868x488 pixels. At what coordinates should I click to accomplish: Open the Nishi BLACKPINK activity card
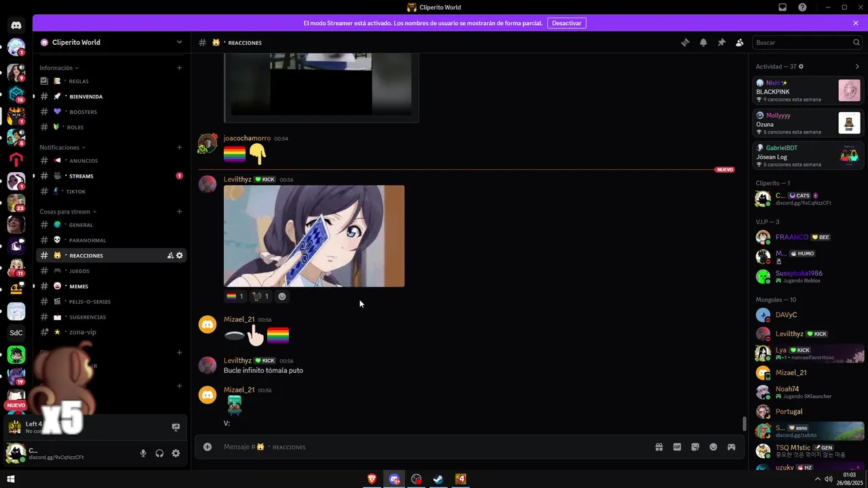point(808,91)
